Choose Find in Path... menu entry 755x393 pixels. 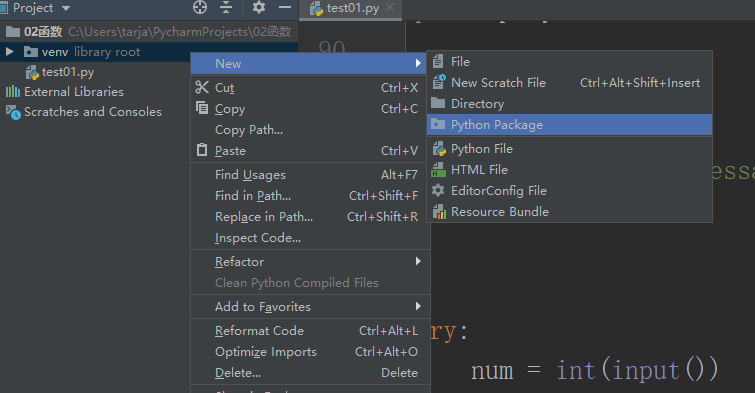(x=309, y=196)
